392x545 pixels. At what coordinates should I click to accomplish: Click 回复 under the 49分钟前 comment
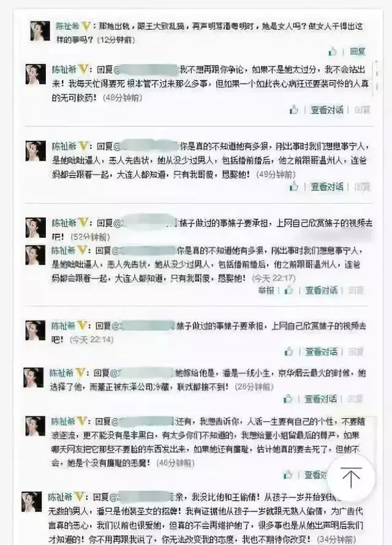tap(362, 186)
